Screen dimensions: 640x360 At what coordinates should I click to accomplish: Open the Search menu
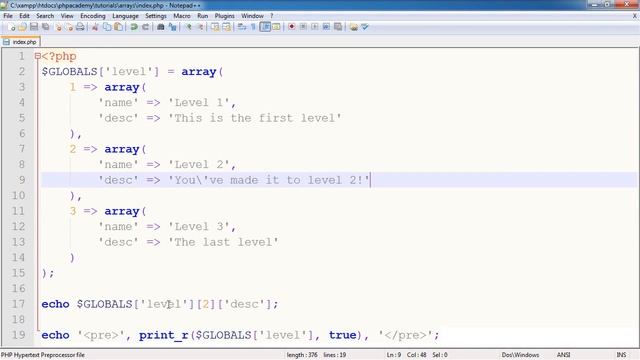[x=45, y=16]
